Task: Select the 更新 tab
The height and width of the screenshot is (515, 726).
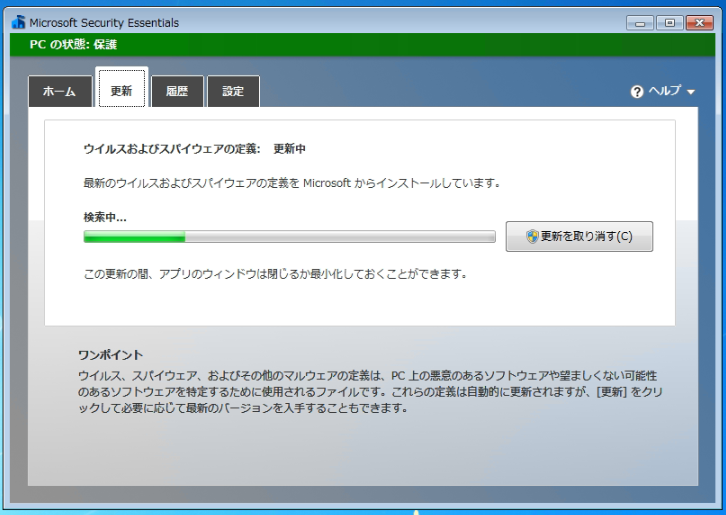Action: coord(122,88)
